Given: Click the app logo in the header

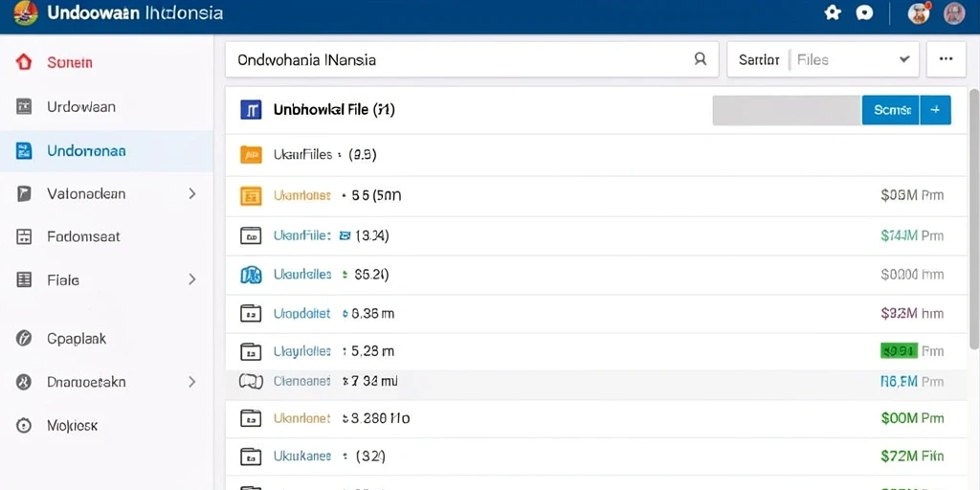Looking at the screenshot, I should [25, 12].
